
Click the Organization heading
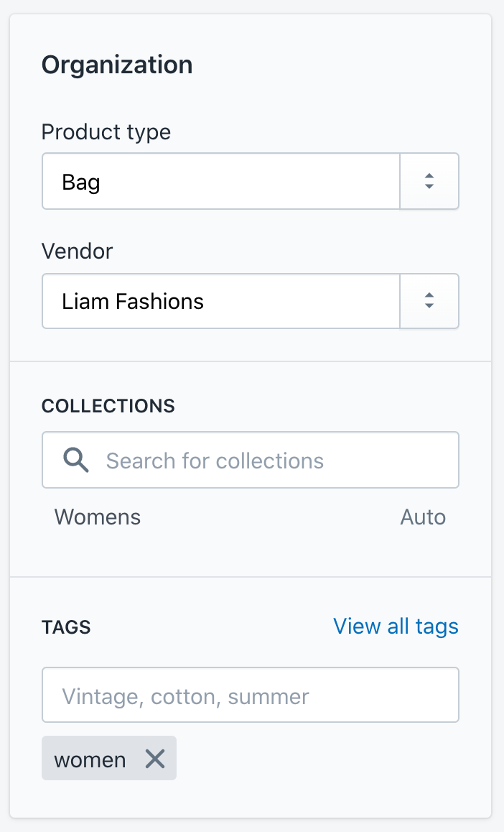tap(117, 65)
